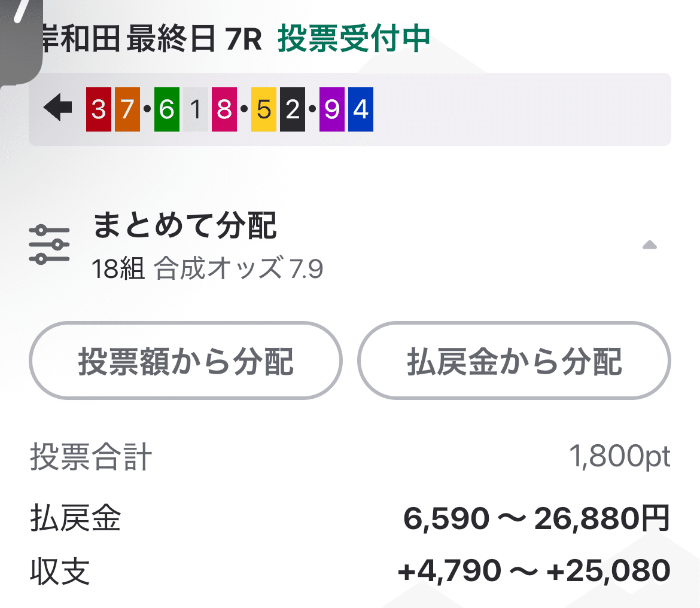Select the purple number 9 rider badge
The width and height of the screenshot is (700, 608).
(x=331, y=110)
